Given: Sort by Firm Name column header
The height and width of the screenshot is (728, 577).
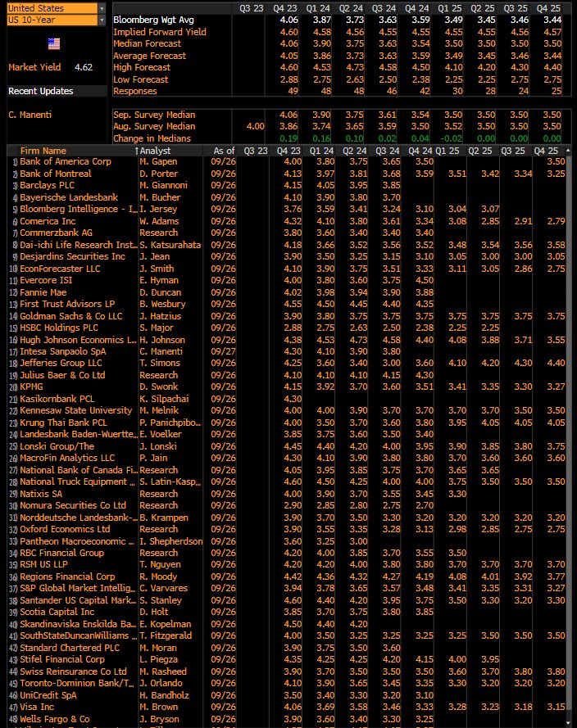Looking at the screenshot, I should click(x=43, y=151).
